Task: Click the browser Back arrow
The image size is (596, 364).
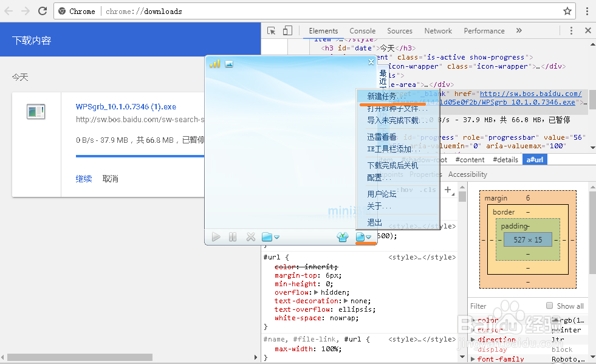Action: point(9,11)
